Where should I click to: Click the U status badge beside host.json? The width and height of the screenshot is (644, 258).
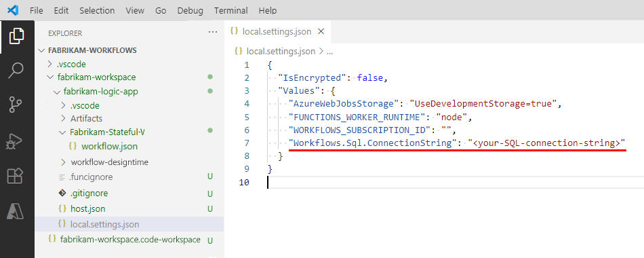210,208
